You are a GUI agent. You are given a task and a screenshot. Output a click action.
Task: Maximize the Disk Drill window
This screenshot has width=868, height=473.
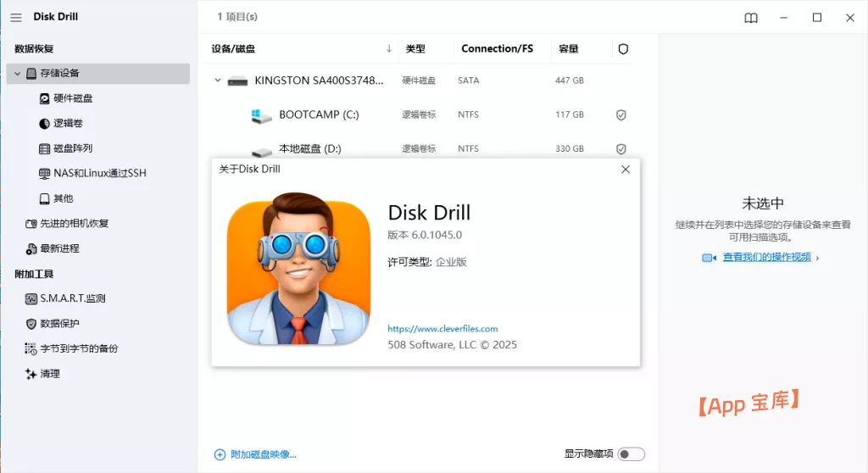pos(817,18)
